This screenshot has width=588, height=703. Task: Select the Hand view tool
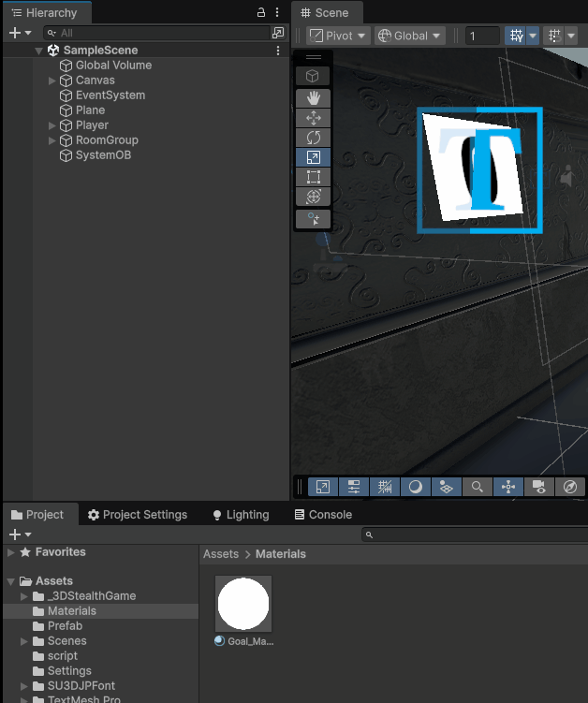click(x=313, y=98)
